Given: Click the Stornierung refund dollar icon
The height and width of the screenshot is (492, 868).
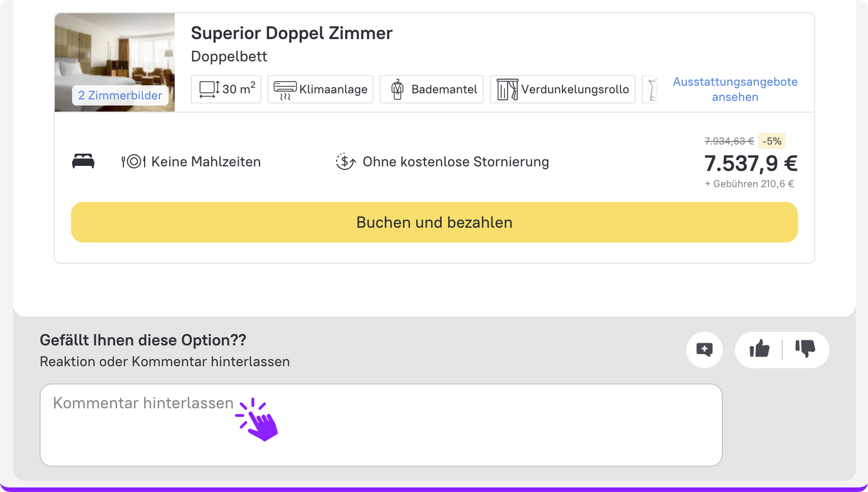Looking at the screenshot, I should (346, 161).
